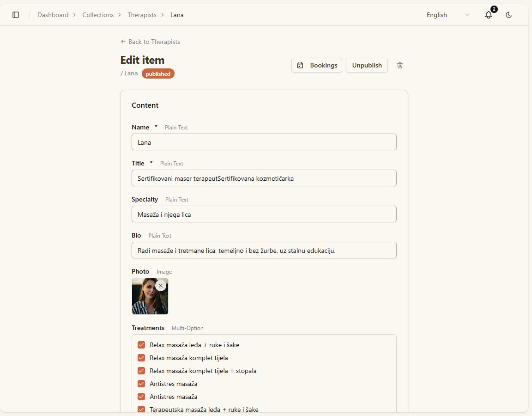Click the published status badge
Screen dimensions: 532x416
click(x=158, y=73)
